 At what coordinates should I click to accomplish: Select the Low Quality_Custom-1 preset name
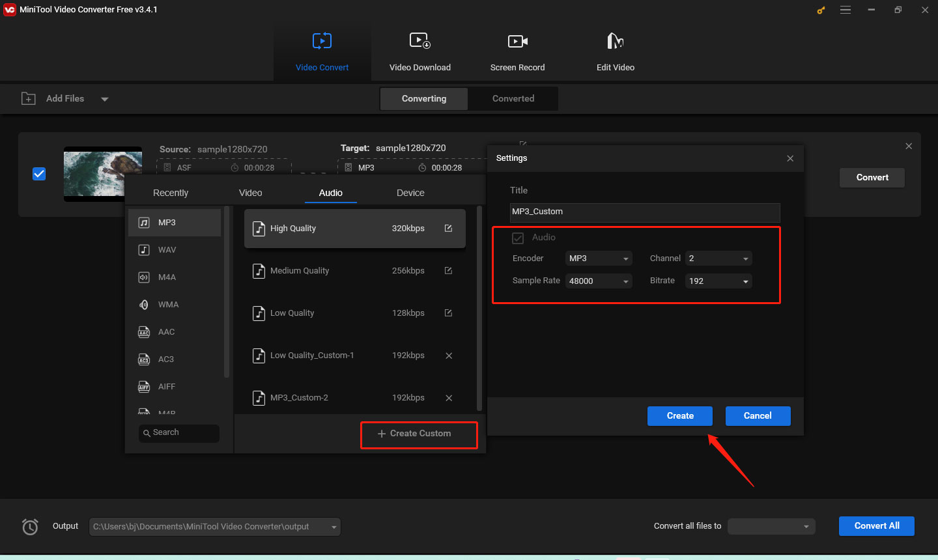coord(312,356)
